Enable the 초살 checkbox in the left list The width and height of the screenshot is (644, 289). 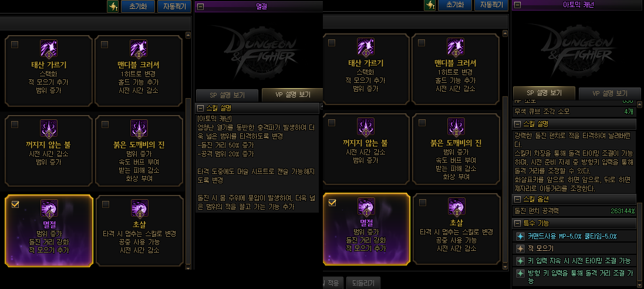pyautogui.click(x=105, y=204)
